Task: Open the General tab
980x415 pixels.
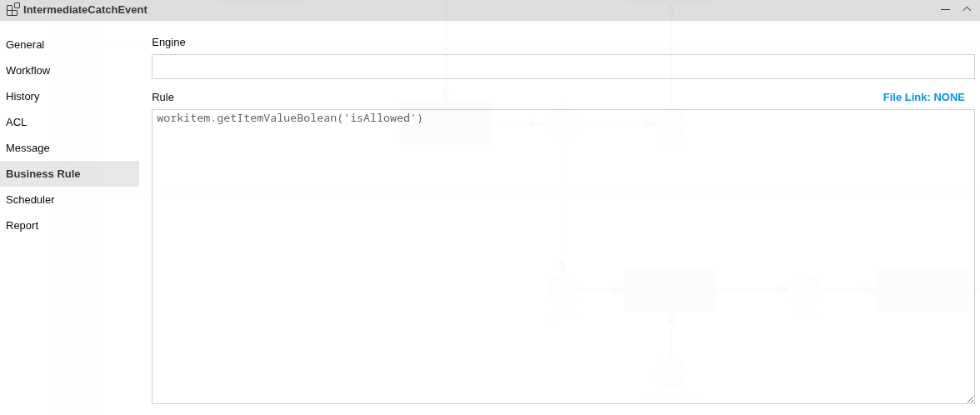Action: [25, 44]
